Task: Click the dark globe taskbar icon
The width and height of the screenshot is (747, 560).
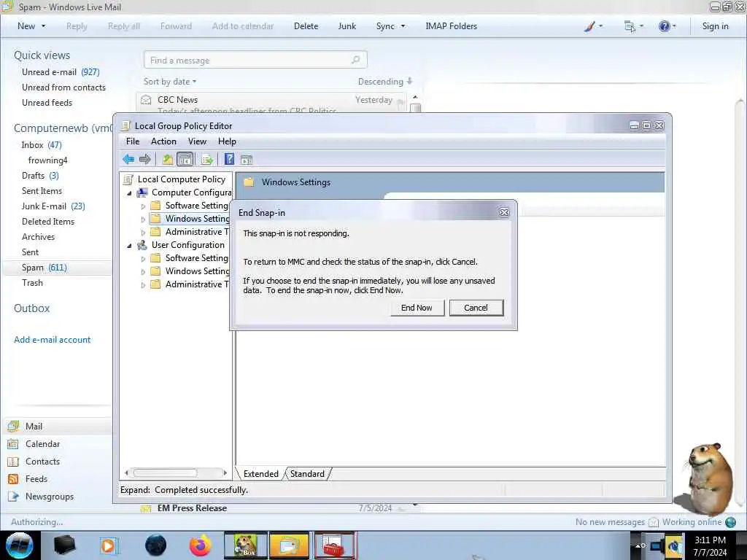Action: pos(156,545)
